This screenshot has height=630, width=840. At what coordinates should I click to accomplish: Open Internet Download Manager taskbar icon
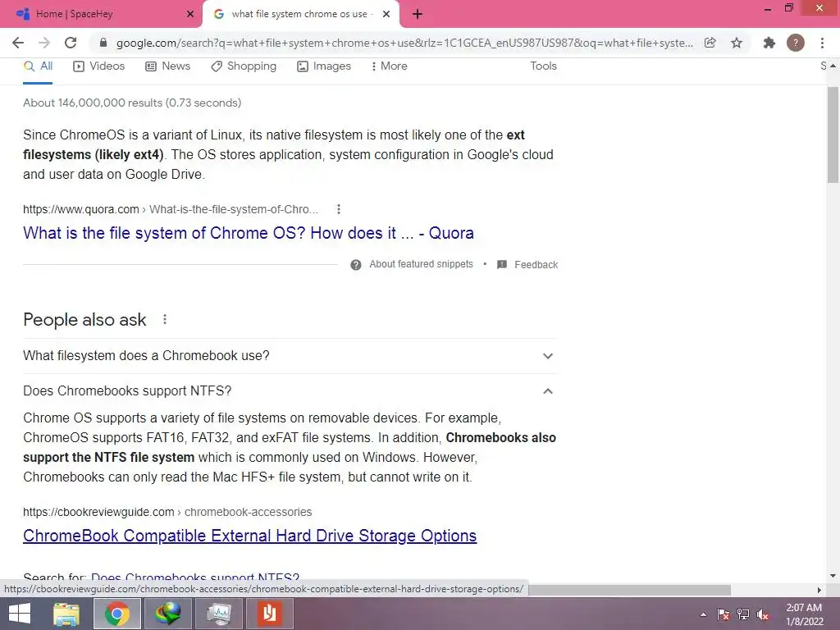[x=167, y=614]
